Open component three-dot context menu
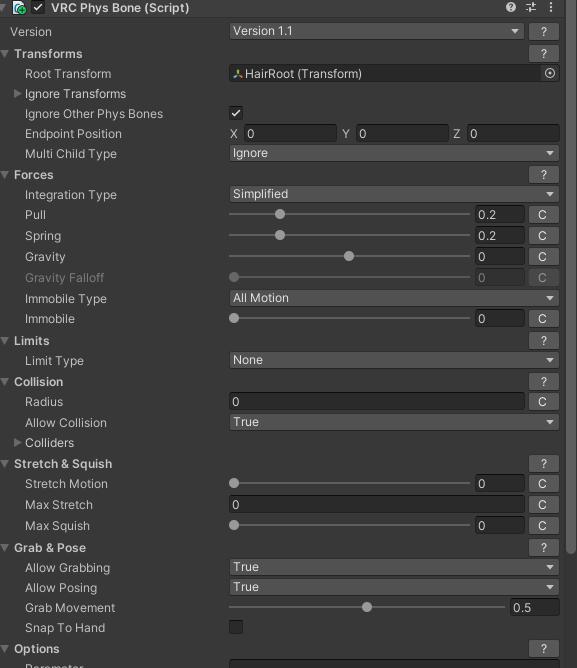Viewport: 577px width, 668px height. point(551,7)
